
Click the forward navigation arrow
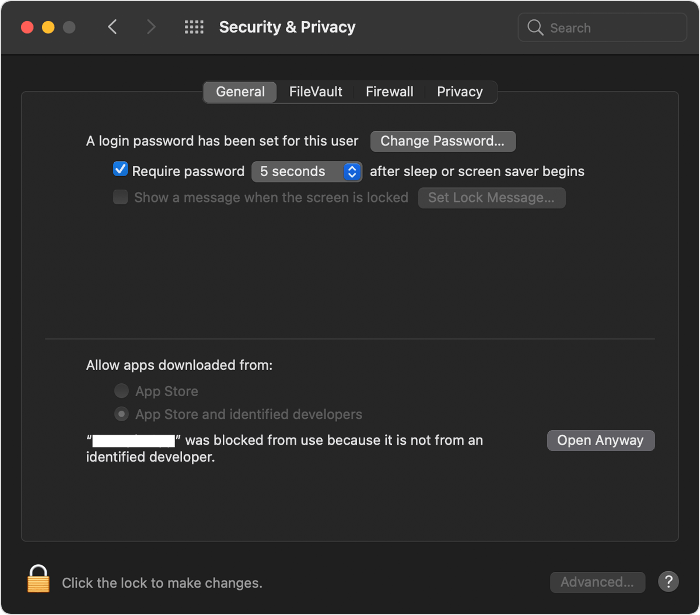(x=151, y=27)
